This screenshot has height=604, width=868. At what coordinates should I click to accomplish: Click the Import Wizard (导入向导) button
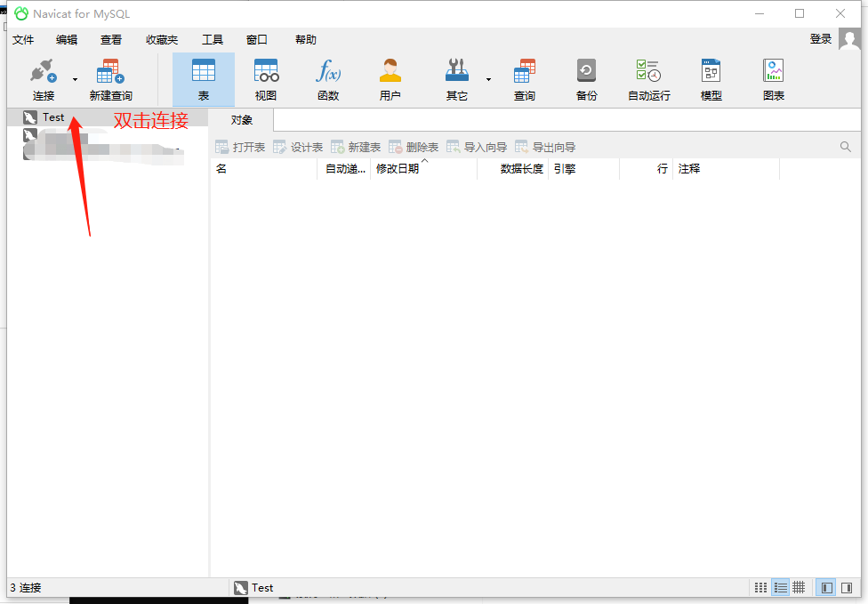477,148
